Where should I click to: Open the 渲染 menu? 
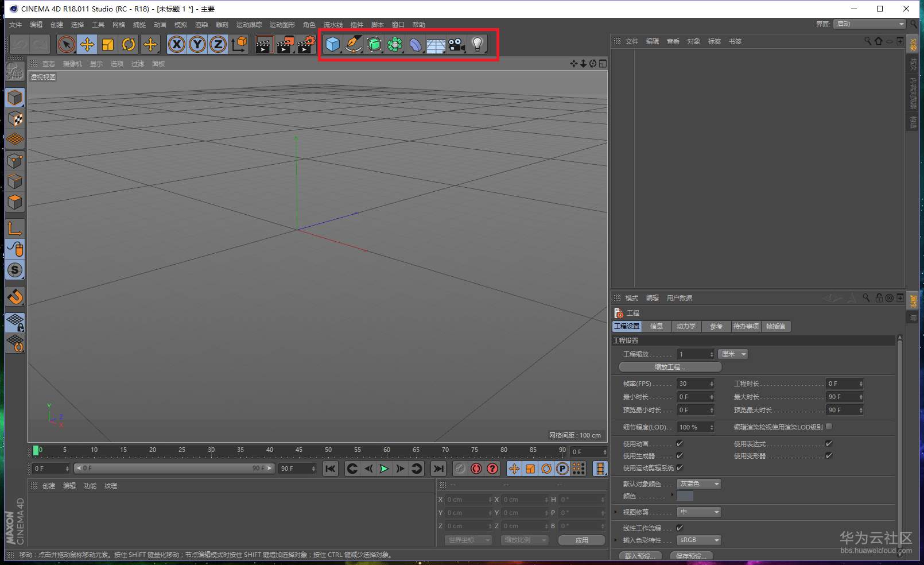(201, 25)
